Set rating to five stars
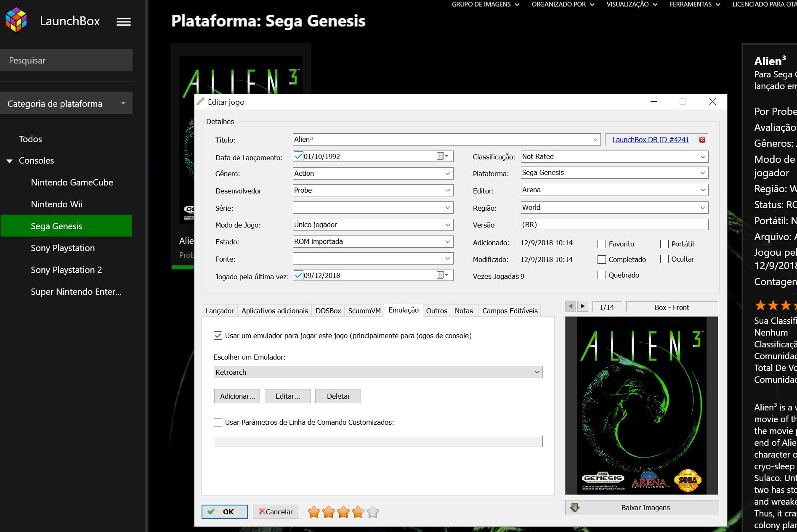This screenshot has width=797, height=532. [x=373, y=512]
